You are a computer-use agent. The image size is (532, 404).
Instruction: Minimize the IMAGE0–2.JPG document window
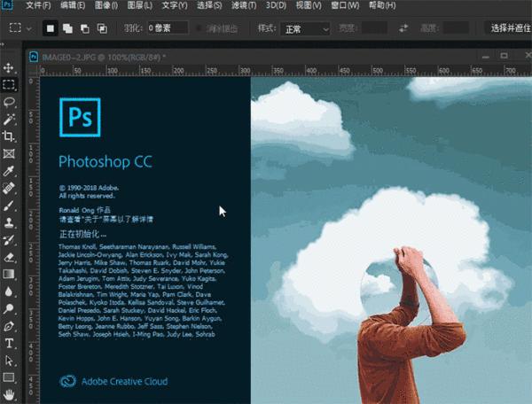tap(486, 57)
